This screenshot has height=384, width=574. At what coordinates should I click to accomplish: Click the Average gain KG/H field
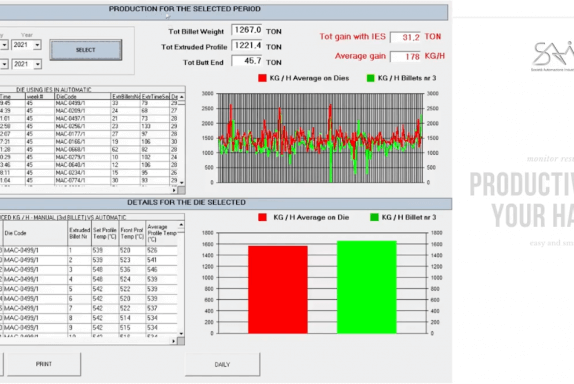click(405, 56)
